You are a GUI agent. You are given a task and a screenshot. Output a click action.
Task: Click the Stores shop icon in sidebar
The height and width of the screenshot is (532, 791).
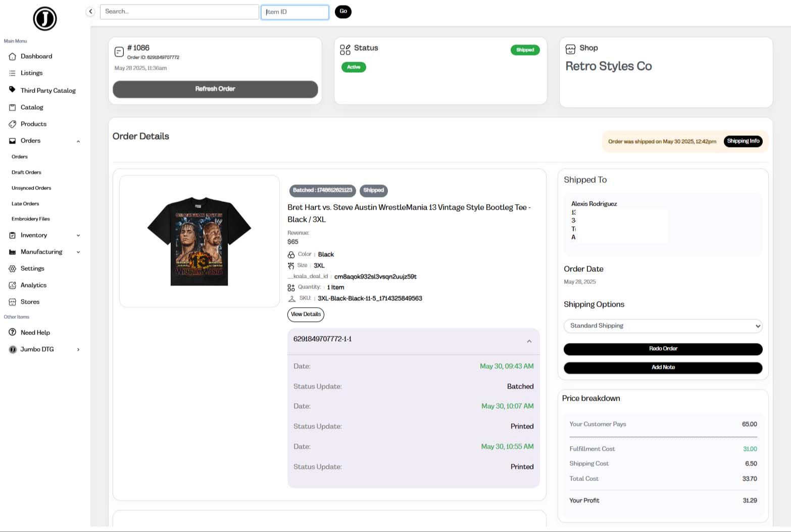coord(13,302)
